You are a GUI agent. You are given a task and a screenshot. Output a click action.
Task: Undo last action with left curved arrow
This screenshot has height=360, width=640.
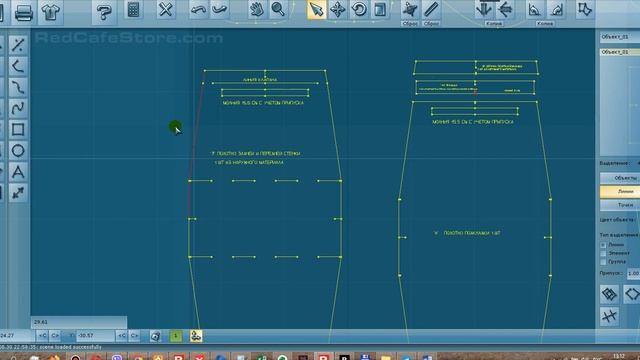198,9
